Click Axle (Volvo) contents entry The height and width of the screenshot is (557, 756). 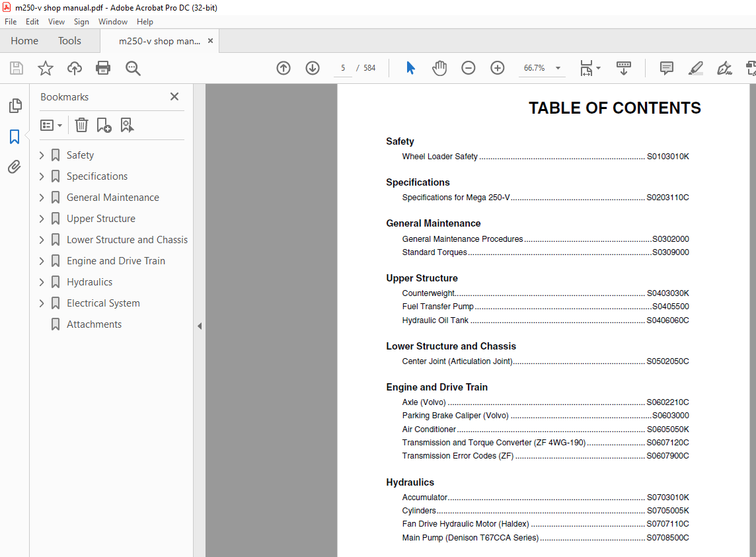545,402
